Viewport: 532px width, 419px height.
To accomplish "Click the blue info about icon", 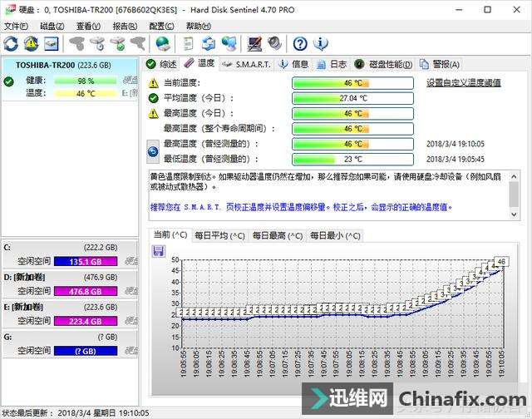I will 321,44.
